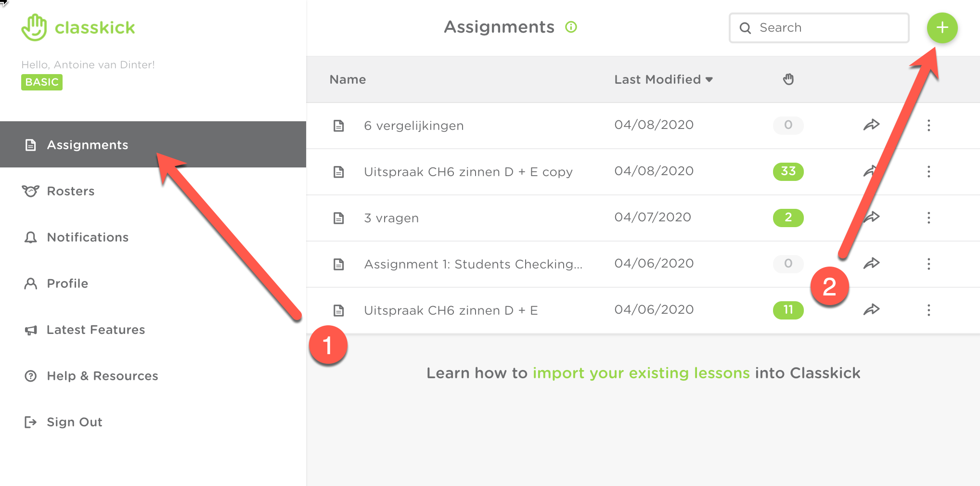
Task: Click the 33 hand-raise badge
Action: [x=788, y=171]
